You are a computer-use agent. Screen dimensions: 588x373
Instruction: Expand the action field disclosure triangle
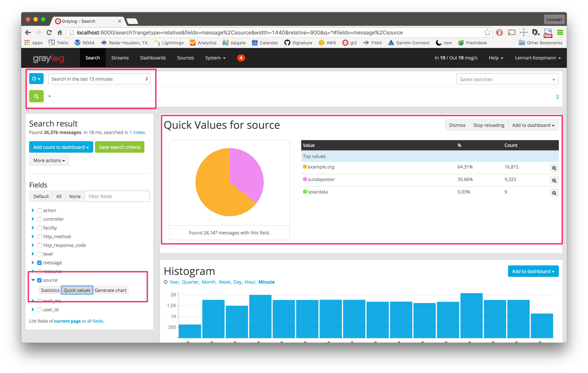click(x=33, y=210)
